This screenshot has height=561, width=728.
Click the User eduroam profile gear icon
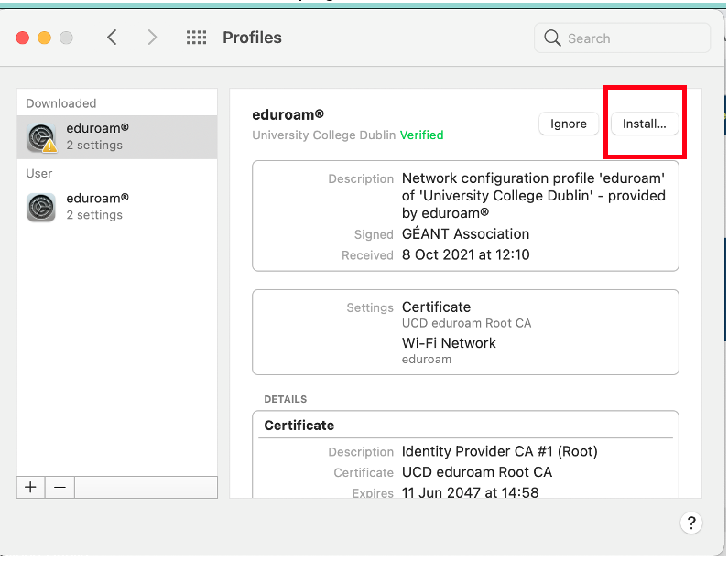(41, 208)
